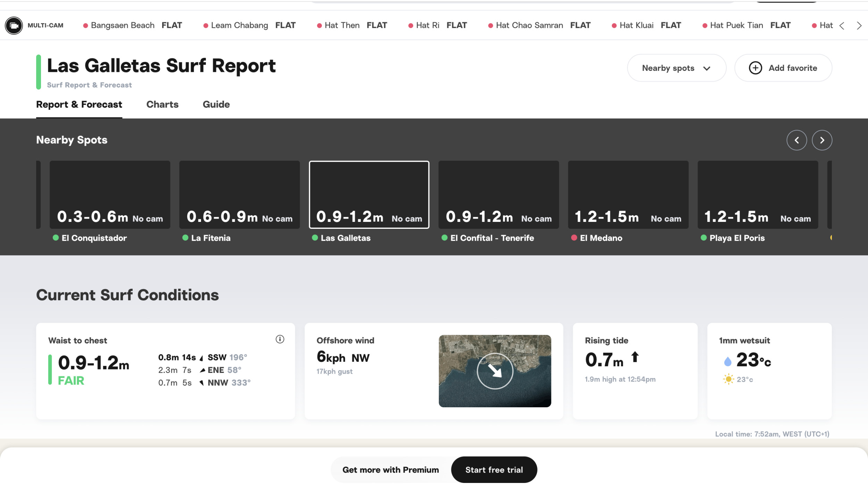This screenshot has width=868, height=492.
Task: Open the Playa El Poris spot card
Action: point(757,195)
